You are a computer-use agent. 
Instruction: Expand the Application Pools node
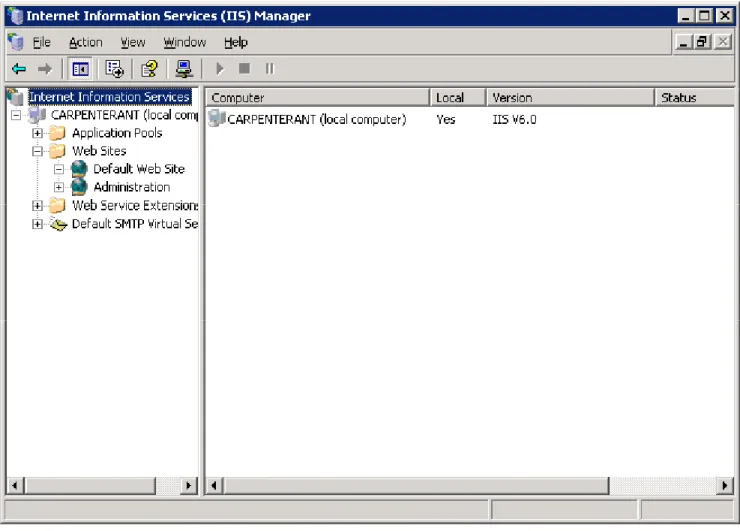[x=37, y=134]
